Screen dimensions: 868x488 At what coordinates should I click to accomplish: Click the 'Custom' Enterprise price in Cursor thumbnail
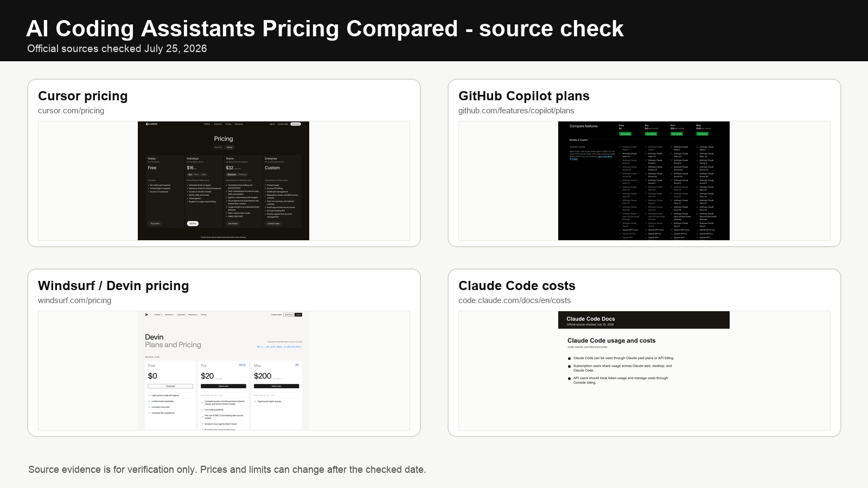click(272, 168)
